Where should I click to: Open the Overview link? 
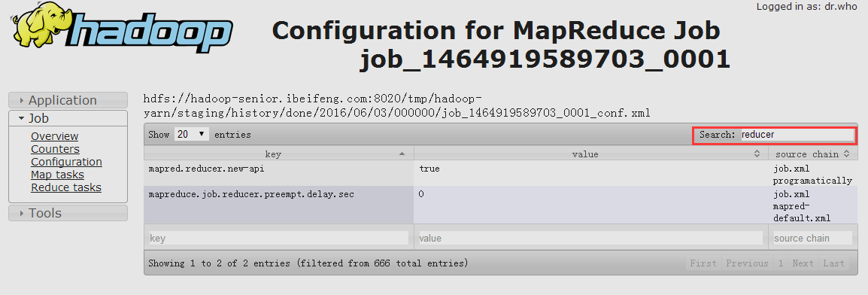pos(54,136)
